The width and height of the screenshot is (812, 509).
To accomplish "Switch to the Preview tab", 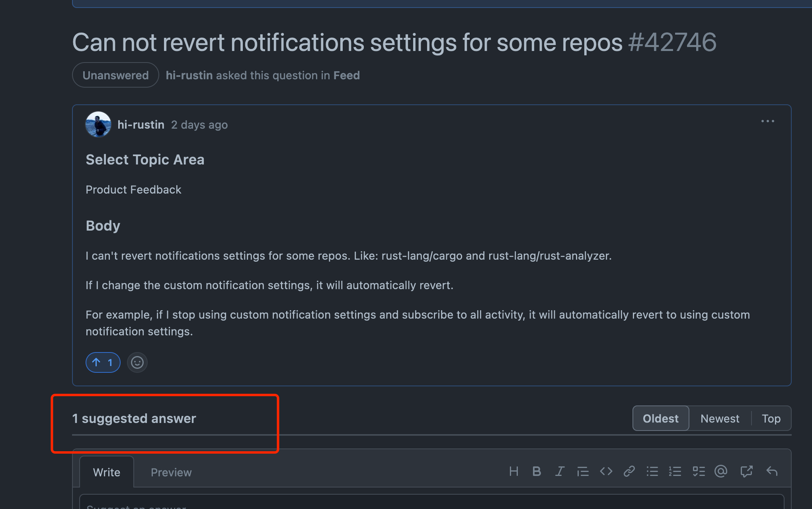I will [171, 472].
